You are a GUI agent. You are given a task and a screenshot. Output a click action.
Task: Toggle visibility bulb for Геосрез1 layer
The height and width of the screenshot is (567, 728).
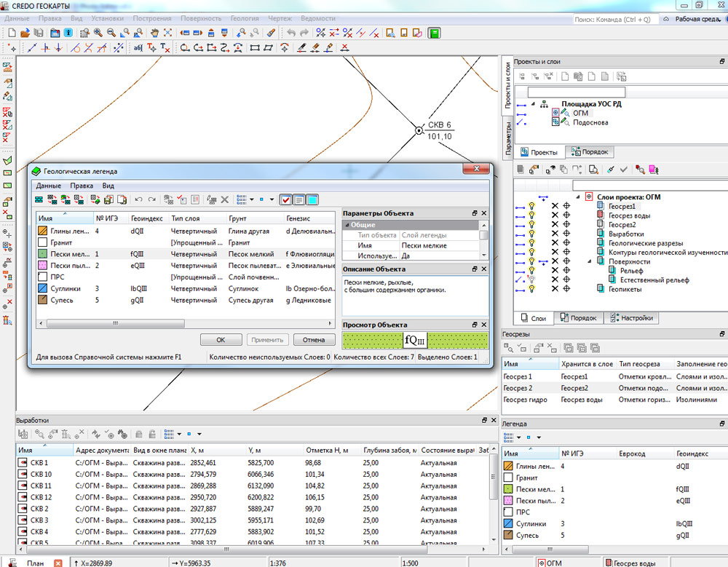[532, 207]
